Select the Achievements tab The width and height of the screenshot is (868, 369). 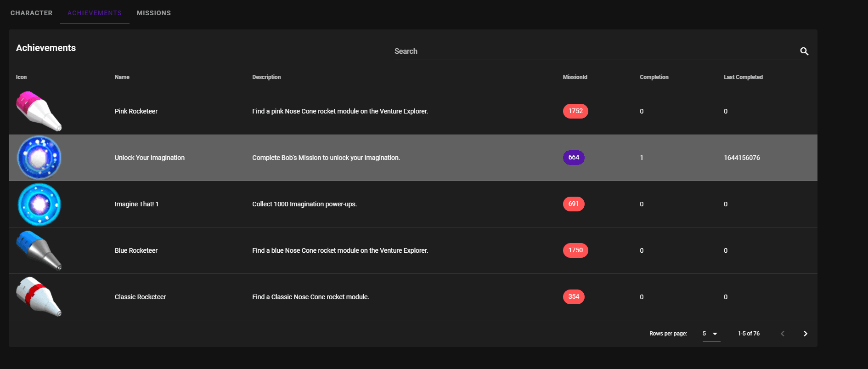pyautogui.click(x=95, y=13)
